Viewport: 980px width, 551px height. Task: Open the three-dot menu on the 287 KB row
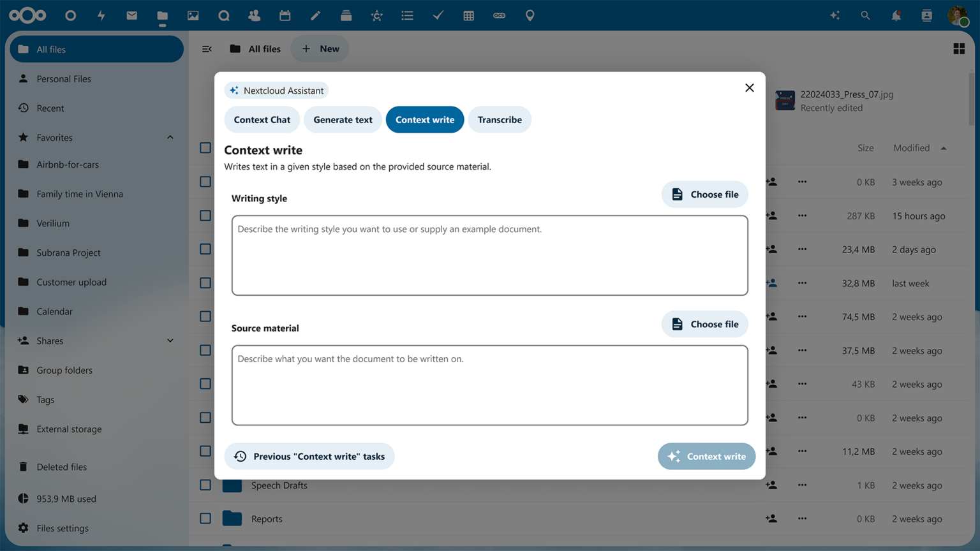802,216
